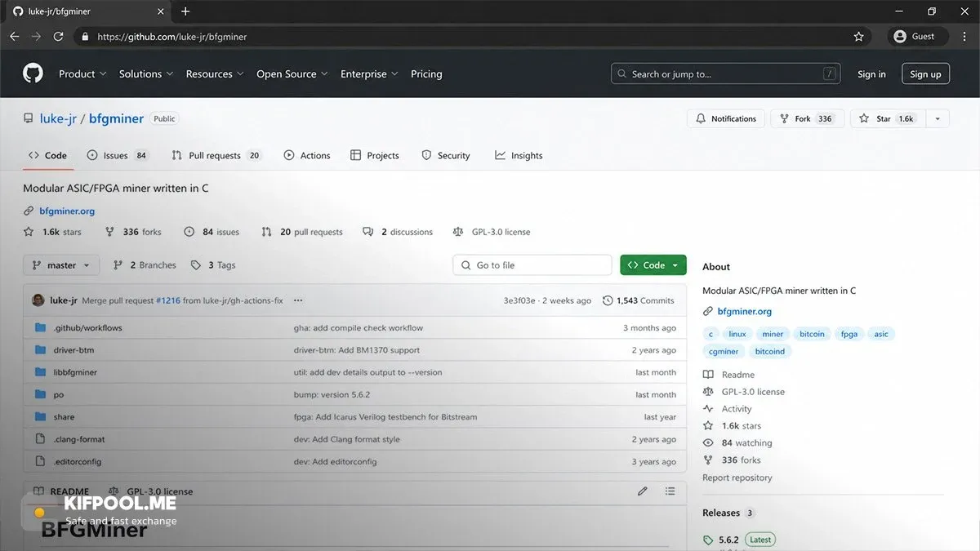
Task: Star the repository
Action: pos(888,118)
